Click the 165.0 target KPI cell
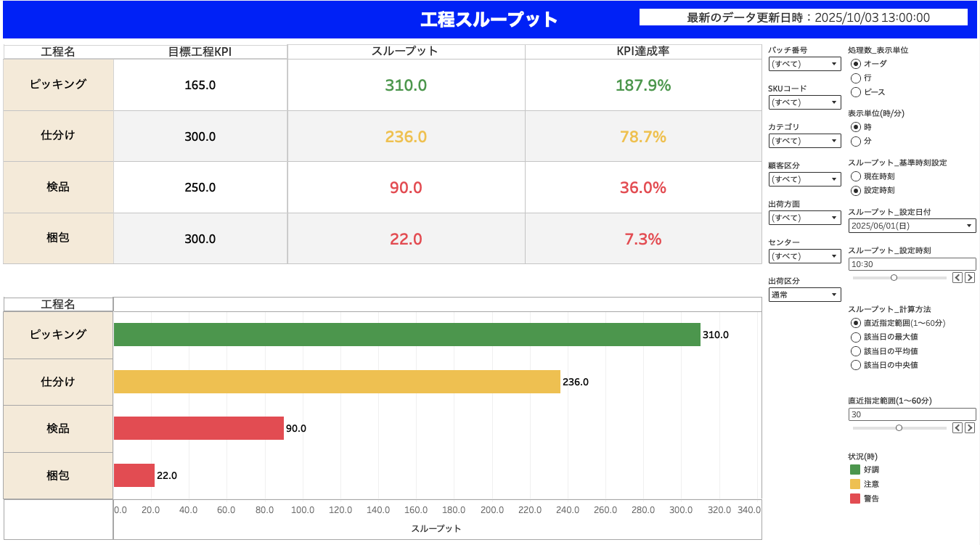The width and height of the screenshot is (980, 545). tap(200, 85)
